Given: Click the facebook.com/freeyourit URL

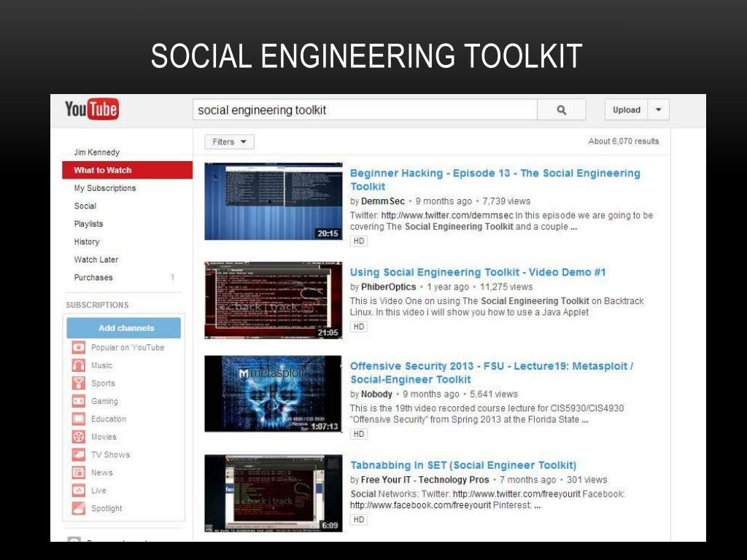Looking at the screenshot, I should pos(420,505).
